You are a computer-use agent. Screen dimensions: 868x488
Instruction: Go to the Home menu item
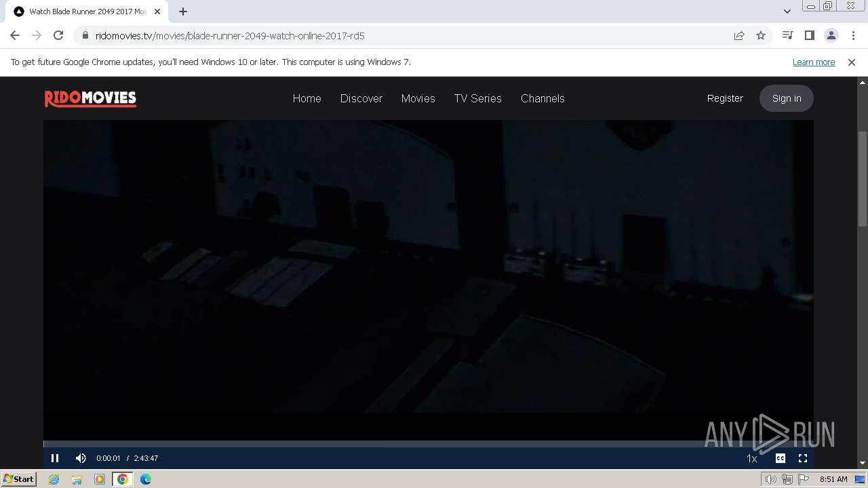[x=307, y=98]
